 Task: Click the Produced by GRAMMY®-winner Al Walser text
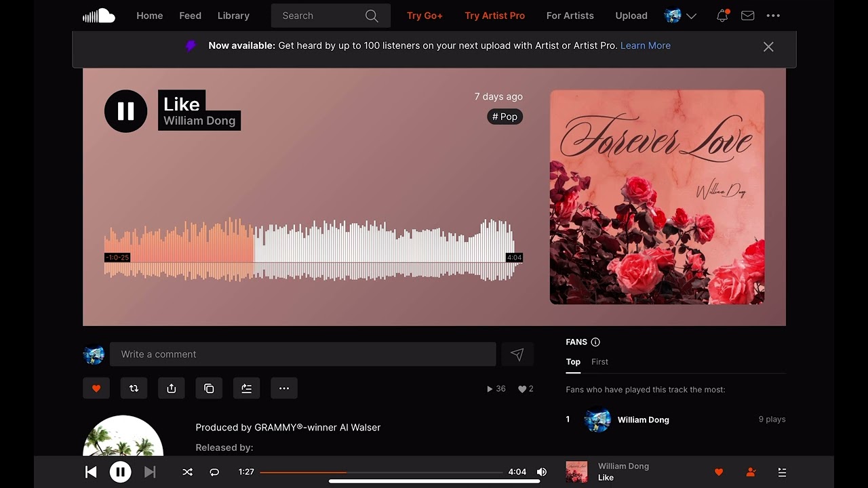point(288,428)
